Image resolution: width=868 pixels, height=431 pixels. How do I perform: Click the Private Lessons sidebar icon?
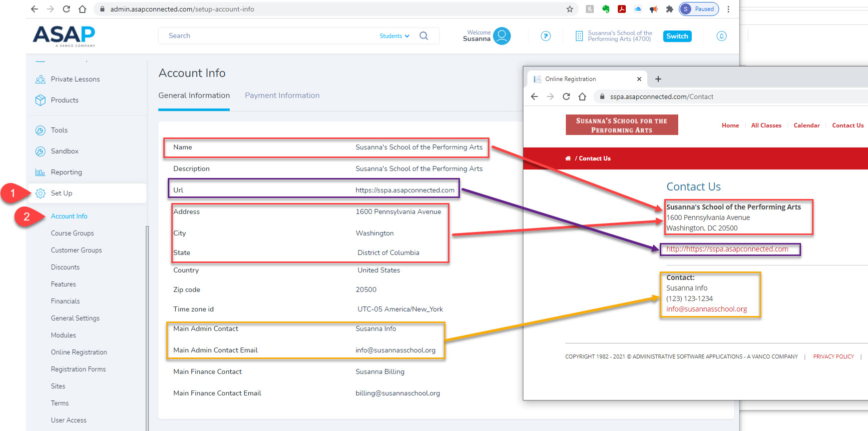point(40,79)
